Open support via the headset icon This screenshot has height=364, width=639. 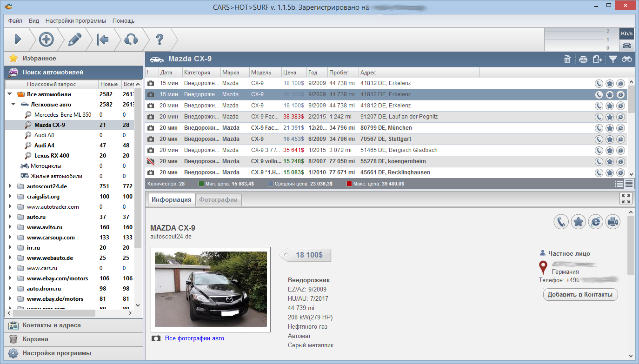click(x=131, y=40)
